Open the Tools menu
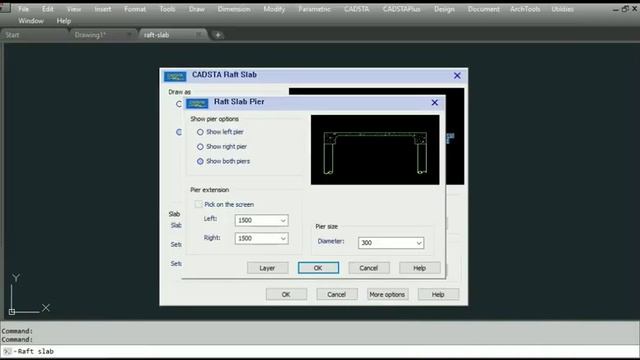Viewport: 640px width, 360px height. [x=167, y=9]
